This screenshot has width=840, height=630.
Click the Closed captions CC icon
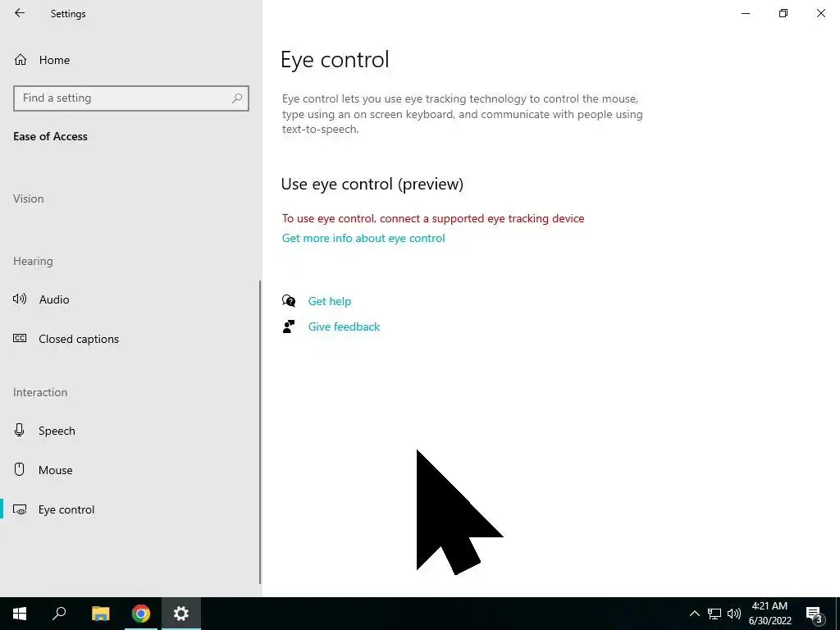[x=20, y=338]
